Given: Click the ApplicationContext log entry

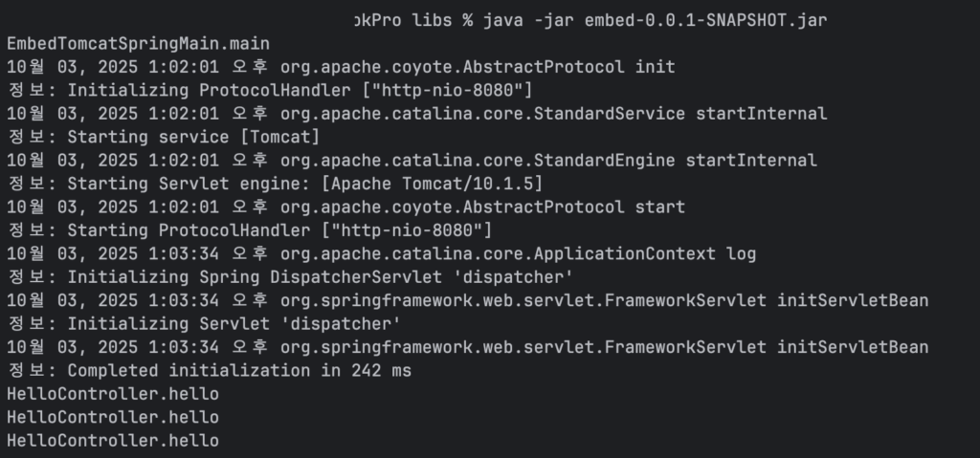Looking at the screenshot, I should tap(518, 253).
